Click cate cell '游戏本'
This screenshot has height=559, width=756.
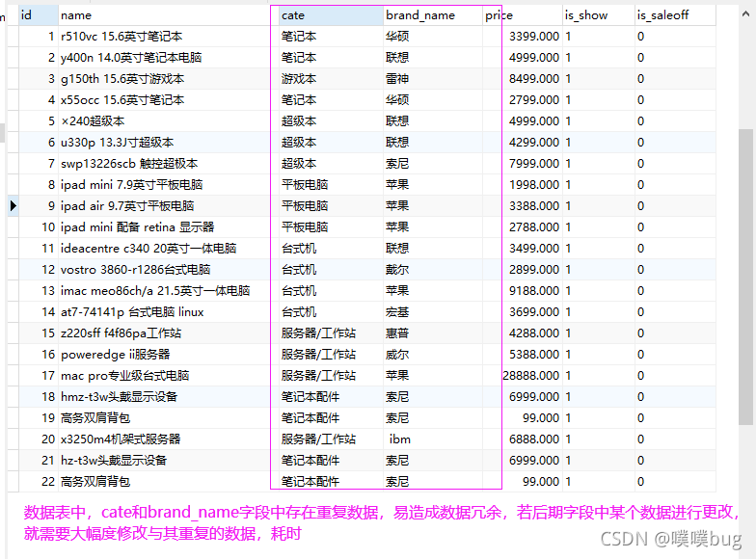click(331, 79)
